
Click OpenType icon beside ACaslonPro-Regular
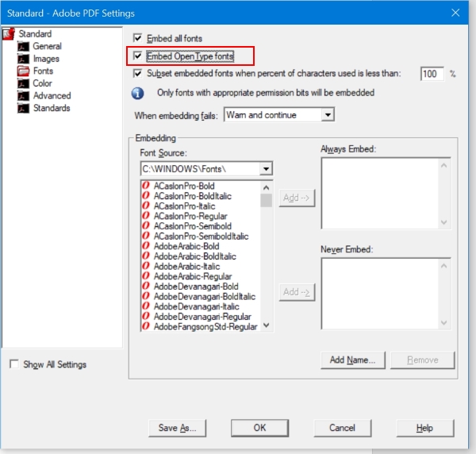(x=146, y=216)
